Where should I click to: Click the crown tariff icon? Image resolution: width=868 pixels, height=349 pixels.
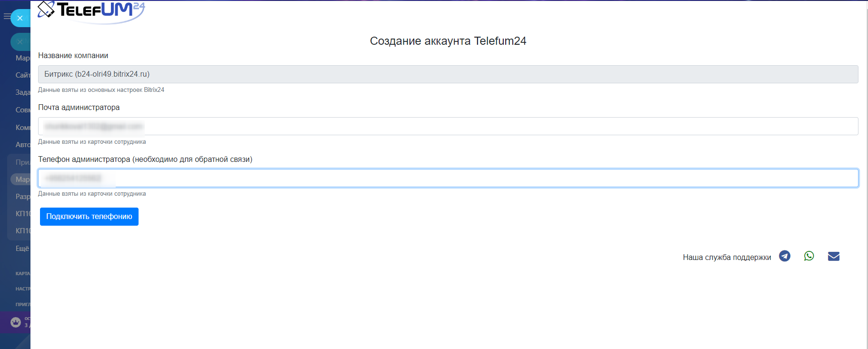[x=16, y=322]
